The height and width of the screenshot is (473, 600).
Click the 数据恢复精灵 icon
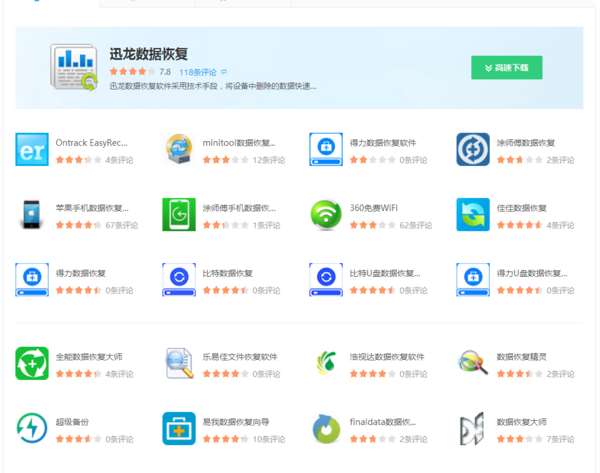coord(473,362)
